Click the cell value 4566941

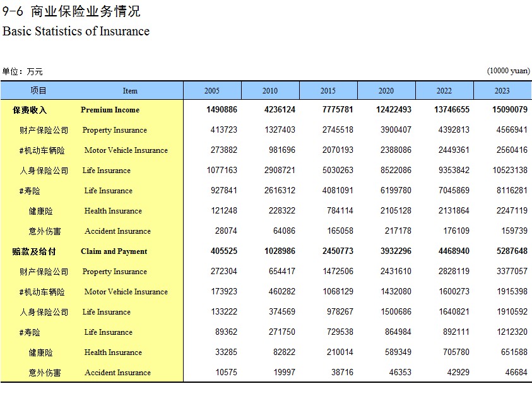pos(512,129)
